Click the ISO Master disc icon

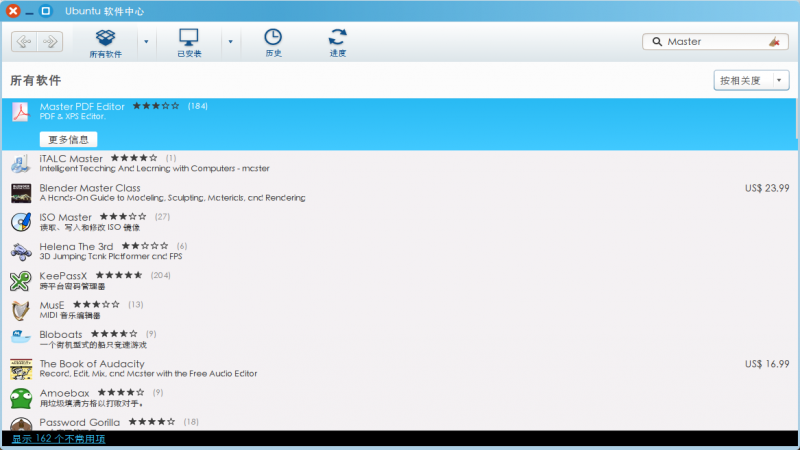tap(21, 222)
